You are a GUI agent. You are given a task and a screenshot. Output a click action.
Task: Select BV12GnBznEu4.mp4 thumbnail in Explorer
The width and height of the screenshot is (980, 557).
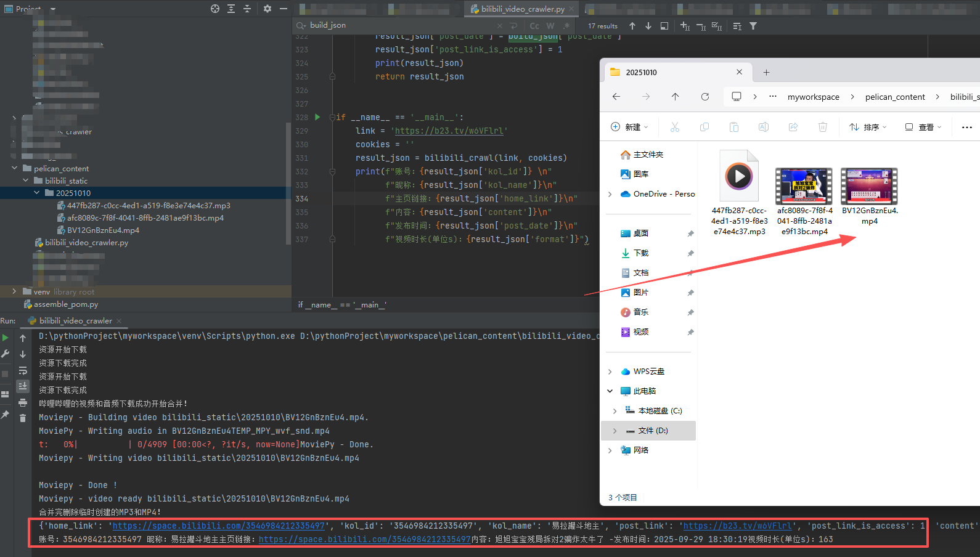pos(869,186)
